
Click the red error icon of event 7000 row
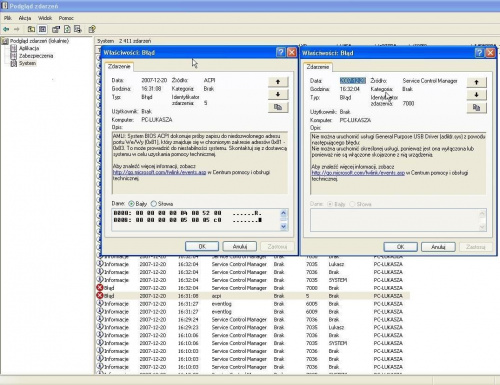(100, 288)
